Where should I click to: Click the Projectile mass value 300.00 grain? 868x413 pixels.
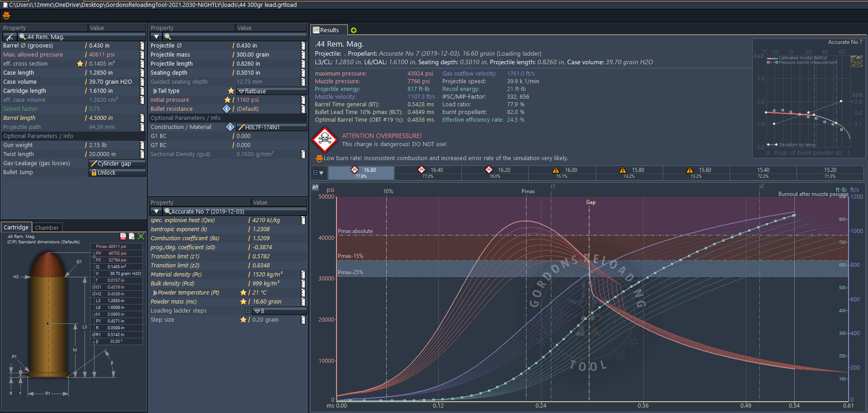coord(253,55)
